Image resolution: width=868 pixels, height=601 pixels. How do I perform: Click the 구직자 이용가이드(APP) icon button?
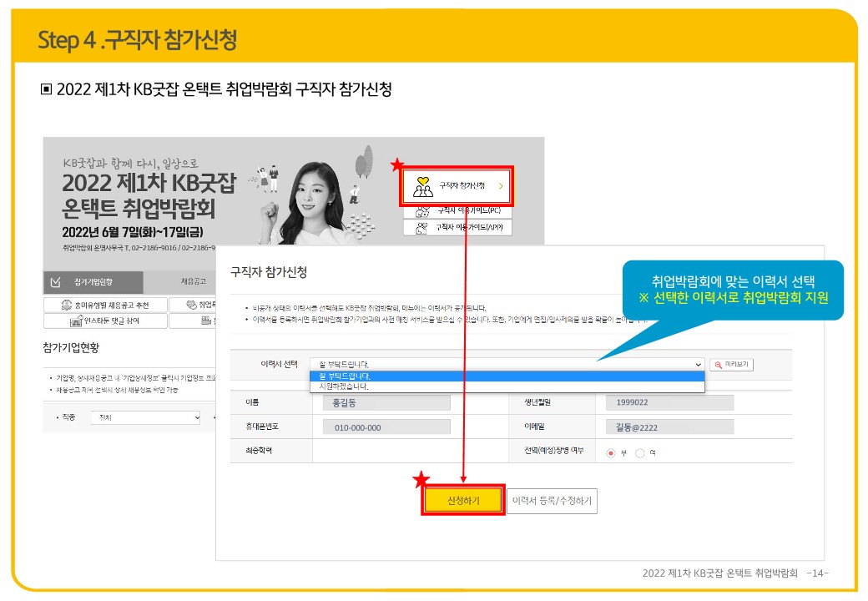point(423,228)
